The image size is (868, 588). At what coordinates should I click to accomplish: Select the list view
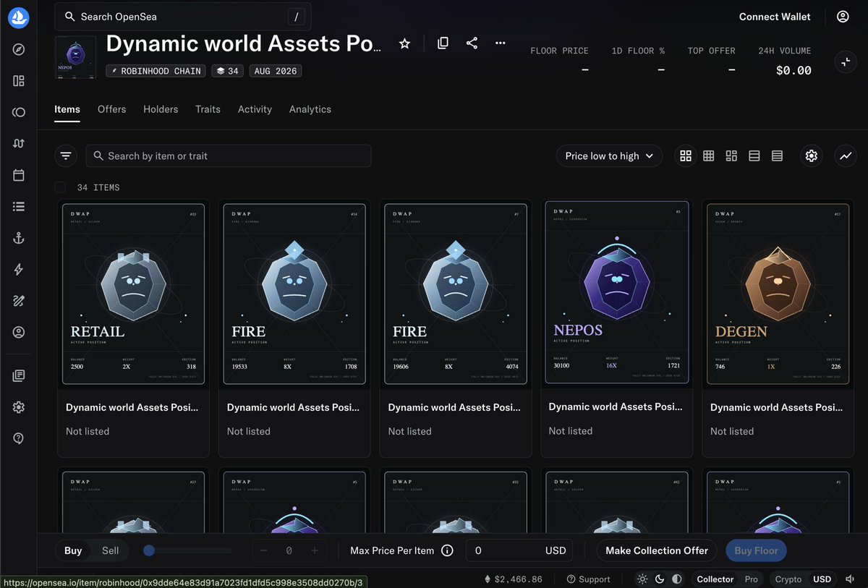point(754,155)
